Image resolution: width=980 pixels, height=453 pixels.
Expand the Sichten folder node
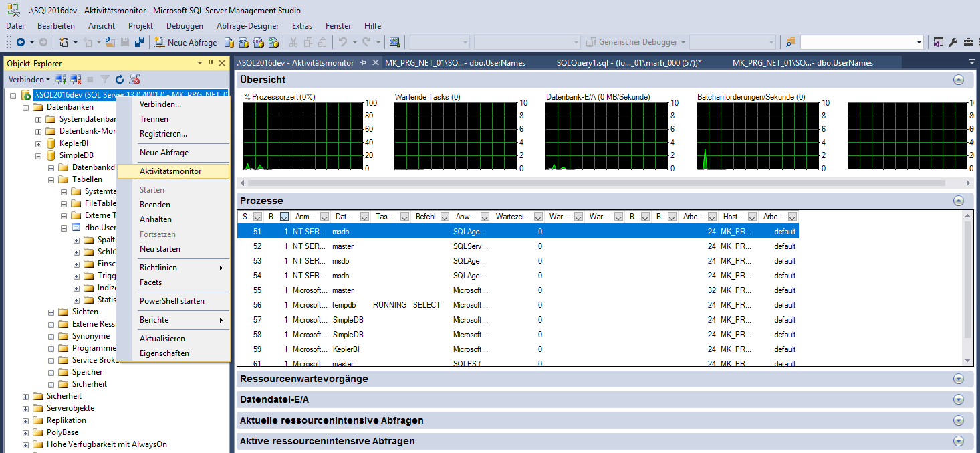51,312
